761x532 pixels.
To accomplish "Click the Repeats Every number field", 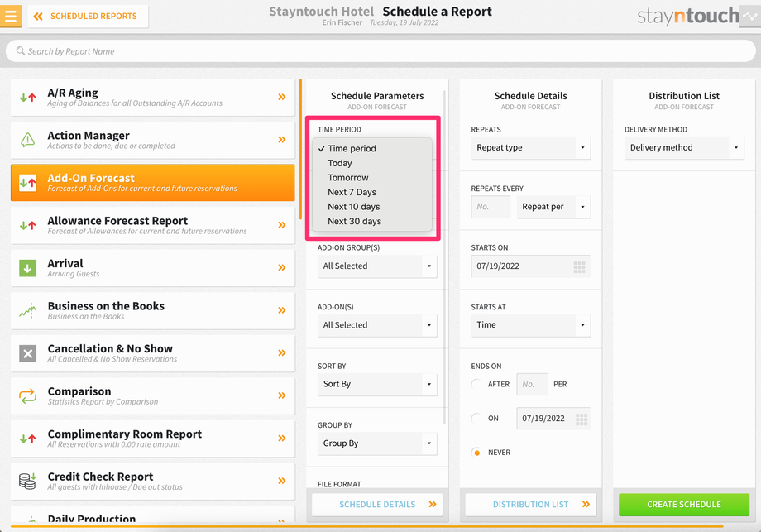I will tap(491, 207).
